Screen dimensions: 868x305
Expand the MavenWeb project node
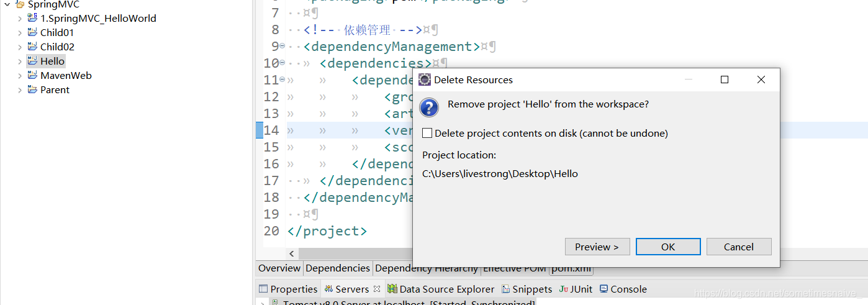(x=20, y=75)
